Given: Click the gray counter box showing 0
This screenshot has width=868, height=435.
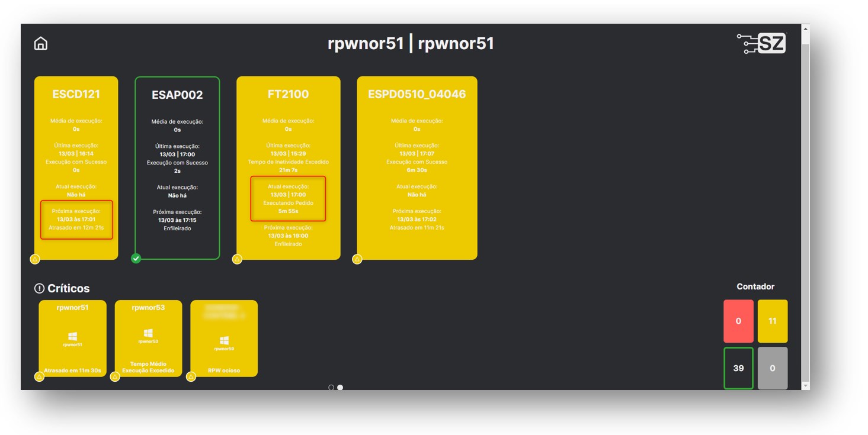Looking at the screenshot, I should pos(772,368).
